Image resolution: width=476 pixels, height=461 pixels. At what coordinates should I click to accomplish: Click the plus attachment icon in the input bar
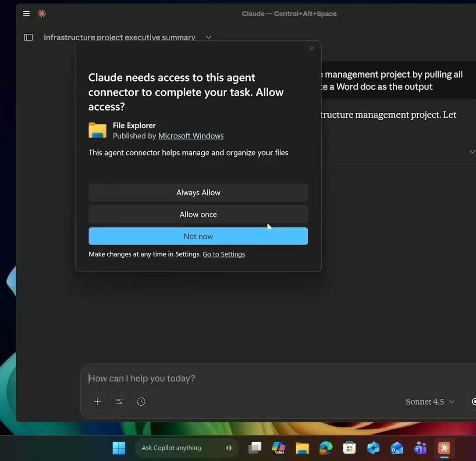tap(97, 401)
